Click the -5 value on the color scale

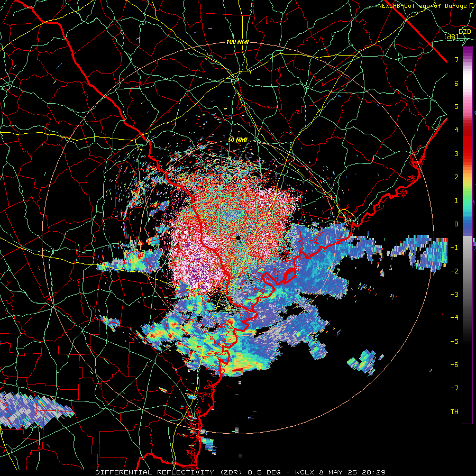click(x=454, y=341)
